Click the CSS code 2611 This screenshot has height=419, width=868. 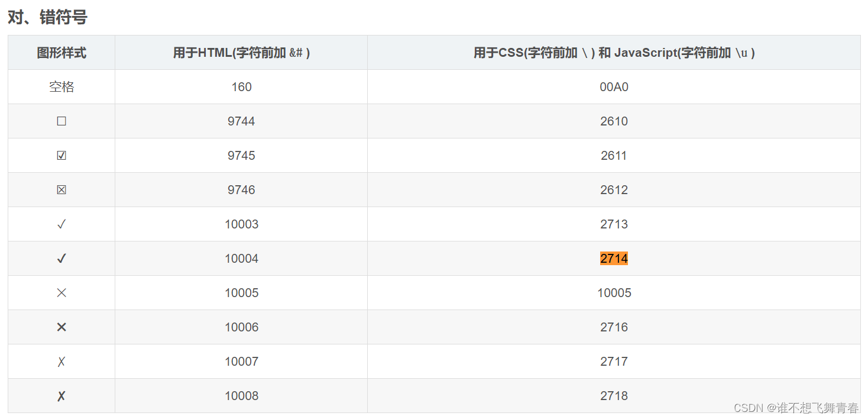pos(614,156)
